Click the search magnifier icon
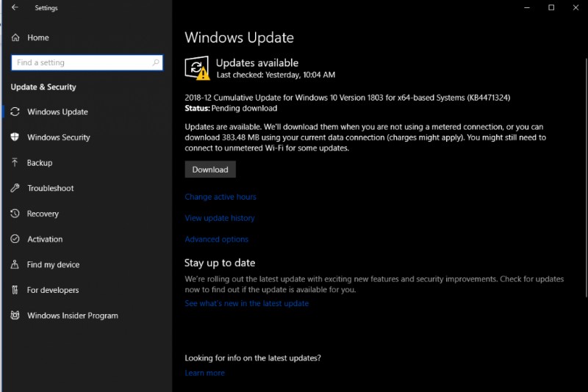 point(156,62)
